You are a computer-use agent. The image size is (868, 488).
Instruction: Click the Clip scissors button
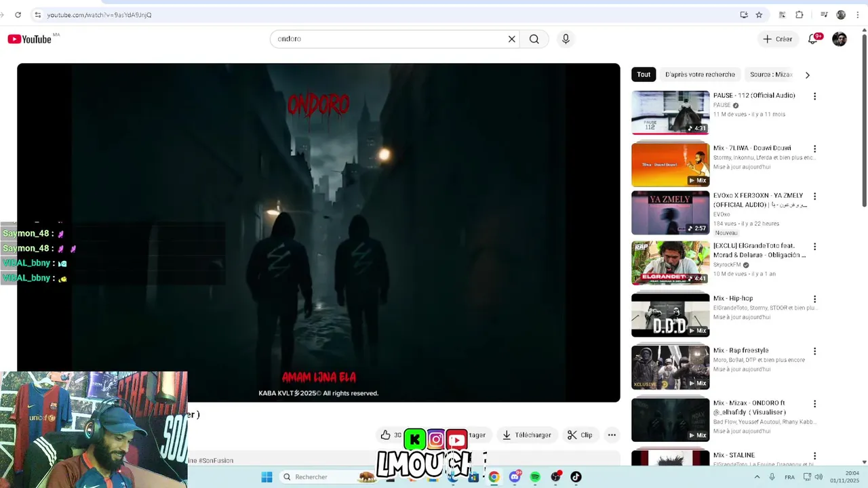pyautogui.click(x=580, y=435)
